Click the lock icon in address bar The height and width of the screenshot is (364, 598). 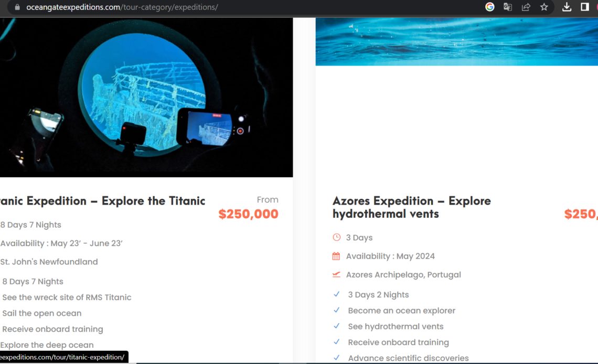[x=17, y=7]
